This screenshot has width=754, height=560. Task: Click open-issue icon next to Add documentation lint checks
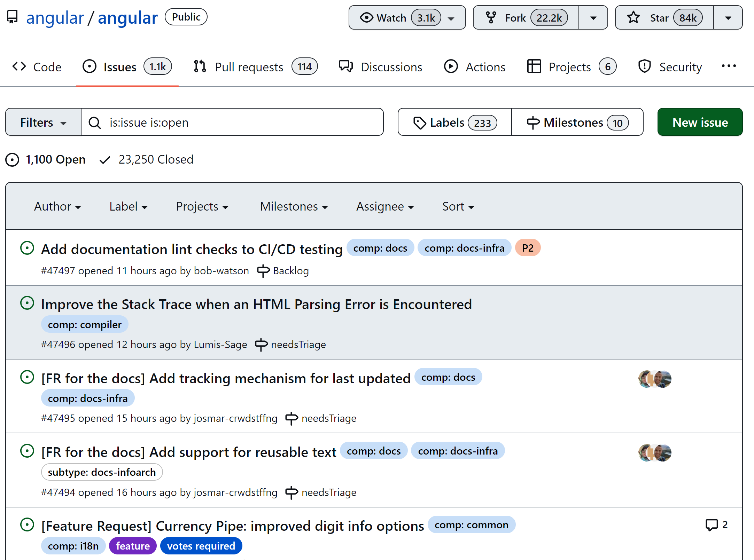(27, 248)
